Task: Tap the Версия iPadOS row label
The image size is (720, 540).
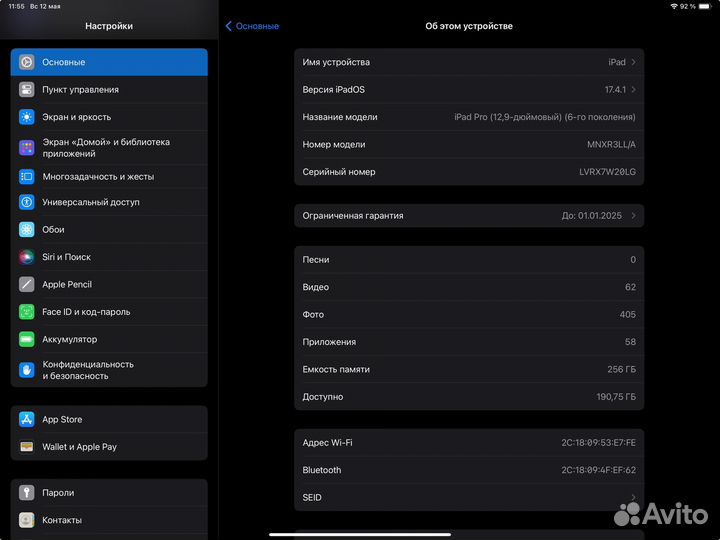Action: (334, 90)
